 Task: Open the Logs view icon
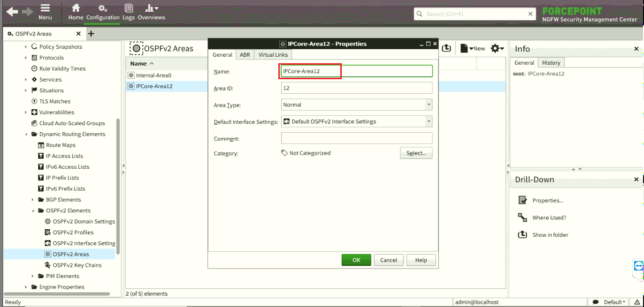pos(128,8)
